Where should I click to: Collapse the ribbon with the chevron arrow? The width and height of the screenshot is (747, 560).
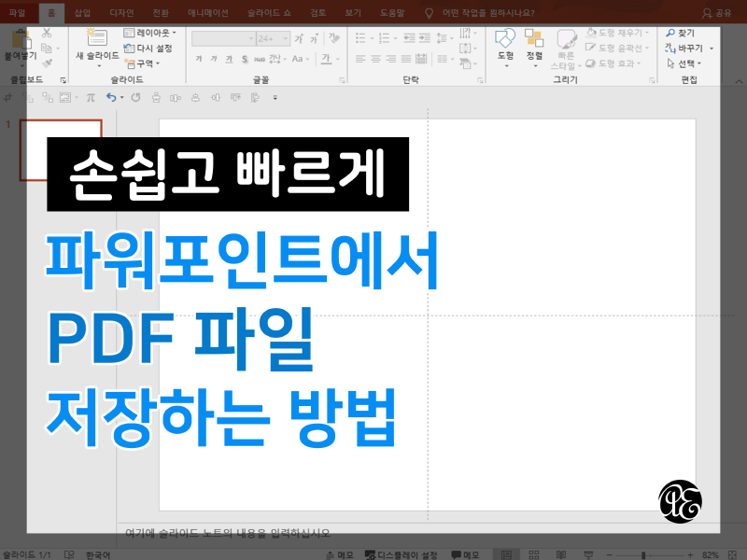[x=739, y=81]
